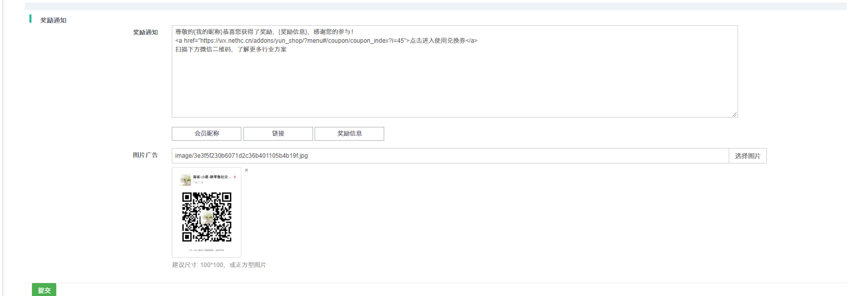Image resolution: width=868 pixels, height=296 pixels.
Task: Click the 奖励信息 button
Action: click(x=349, y=134)
